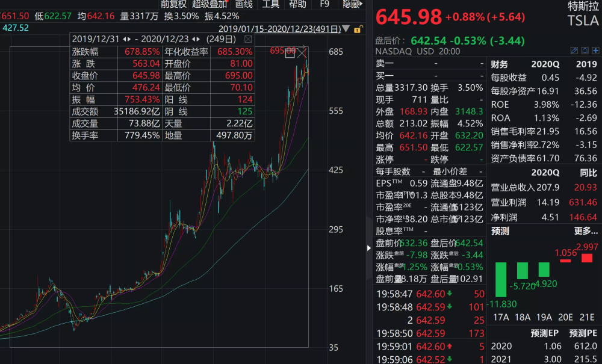This screenshot has height=364, width=602.
Task: Click the 685 price axis label
Action: (336, 52)
